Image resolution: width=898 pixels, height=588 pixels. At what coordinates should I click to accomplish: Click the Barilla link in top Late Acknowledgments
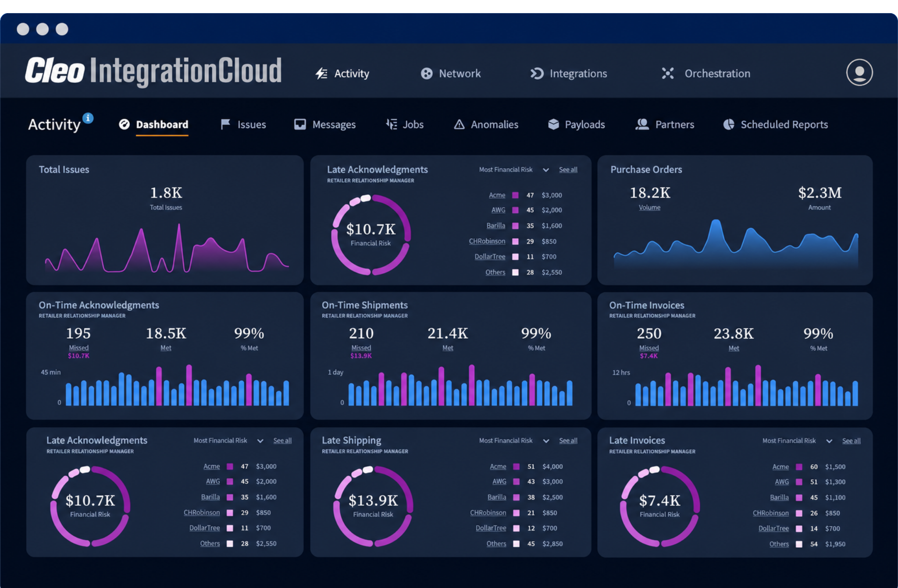[x=495, y=226]
